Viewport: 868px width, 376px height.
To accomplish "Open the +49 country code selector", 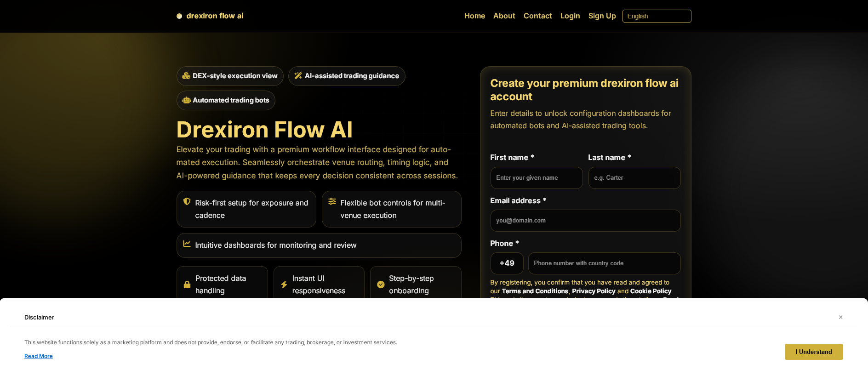I will click(507, 263).
